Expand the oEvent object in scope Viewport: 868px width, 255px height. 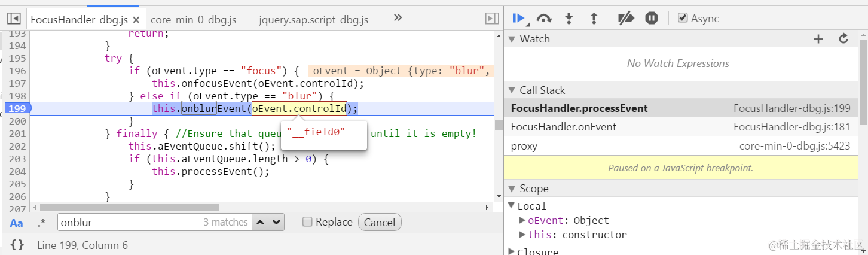click(x=522, y=220)
